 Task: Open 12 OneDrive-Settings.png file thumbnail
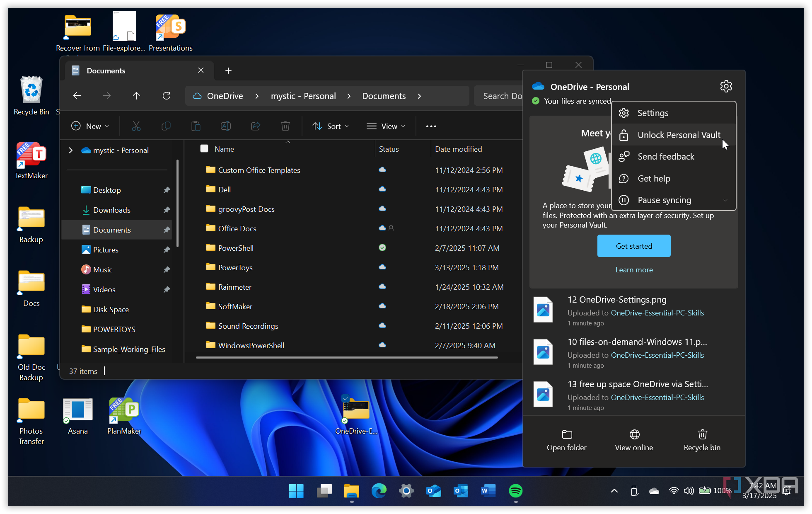click(x=543, y=309)
